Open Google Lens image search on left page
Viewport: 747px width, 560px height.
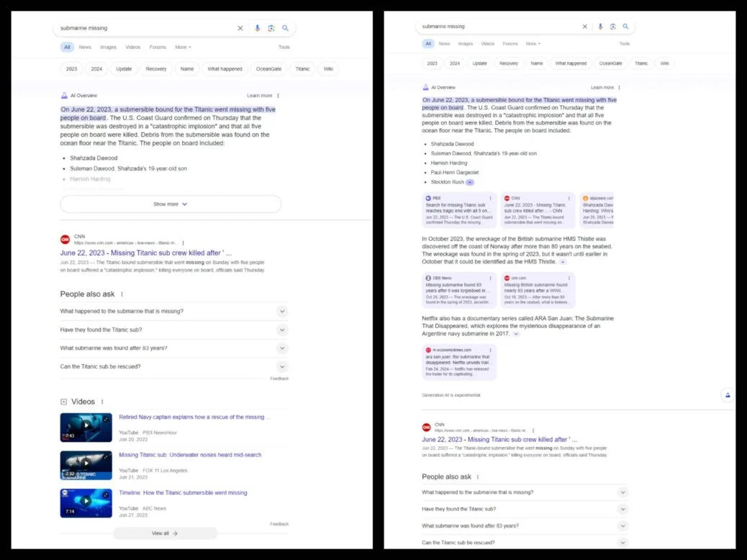tap(271, 28)
